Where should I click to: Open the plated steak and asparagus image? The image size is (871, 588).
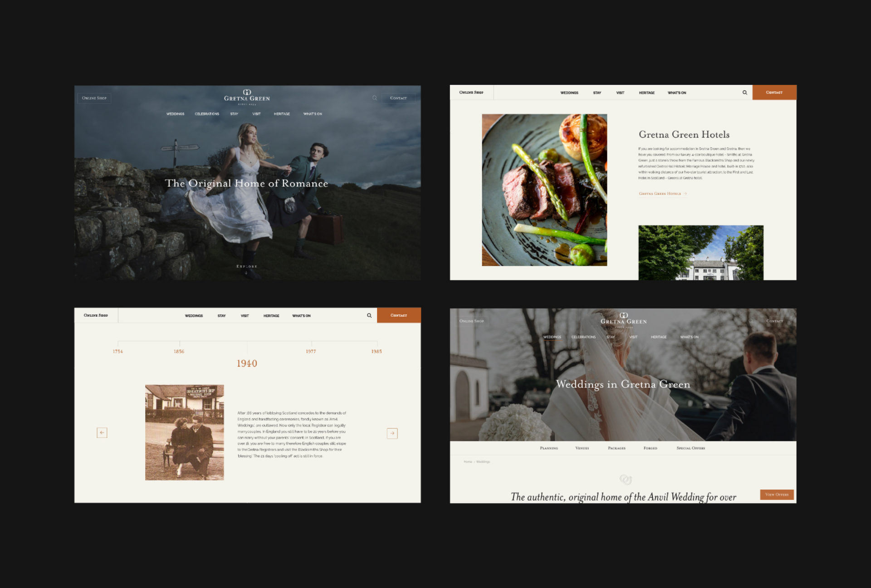(x=544, y=190)
